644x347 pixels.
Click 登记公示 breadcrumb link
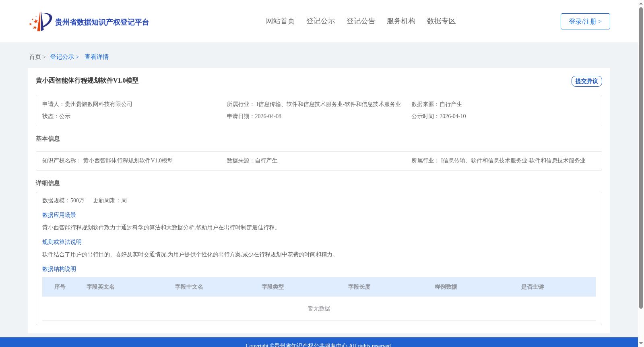[x=62, y=57]
